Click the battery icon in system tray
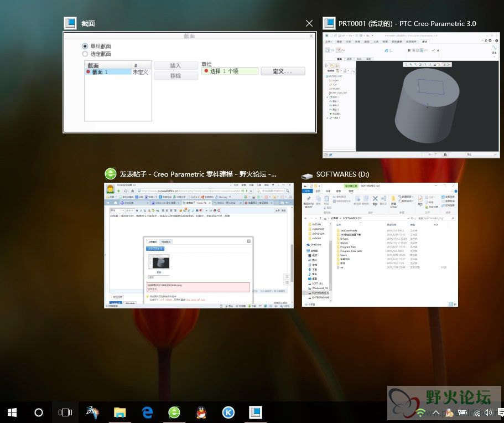The height and width of the screenshot is (423, 504). pyautogui.click(x=462, y=412)
